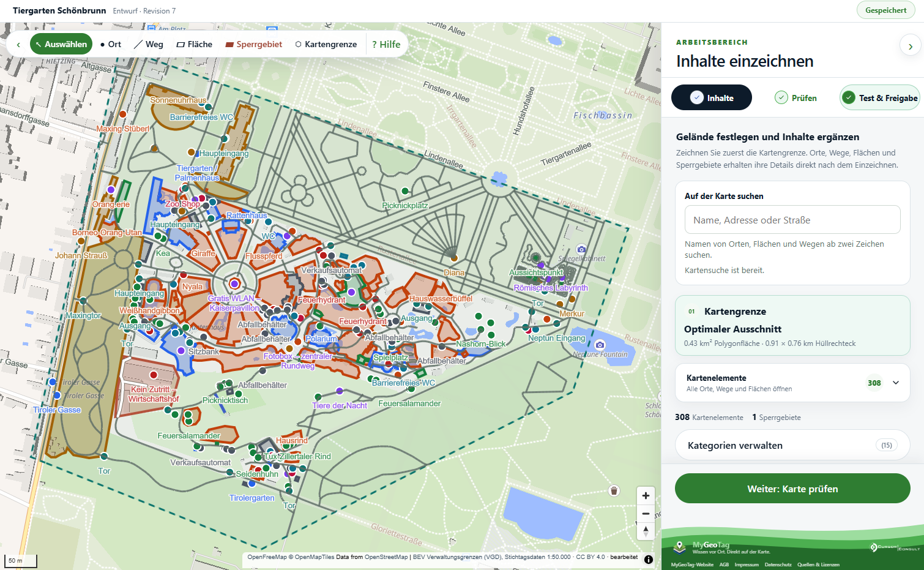Open the Hilfe help button

pyautogui.click(x=386, y=44)
